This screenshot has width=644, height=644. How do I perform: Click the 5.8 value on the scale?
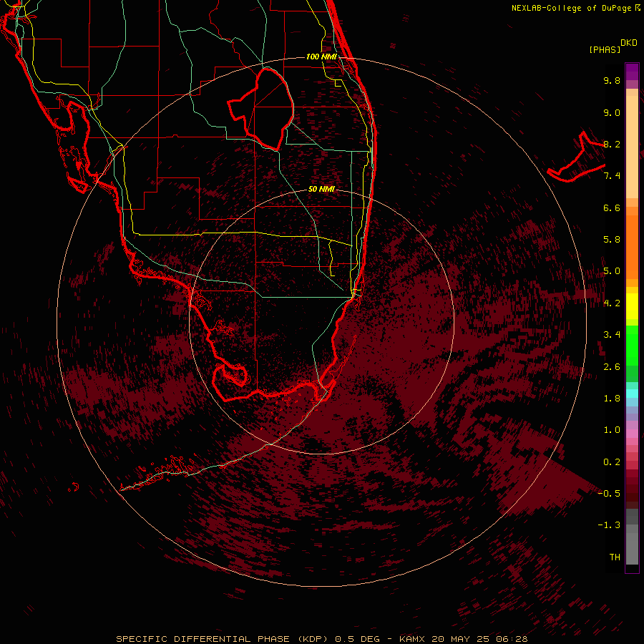[612, 240]
